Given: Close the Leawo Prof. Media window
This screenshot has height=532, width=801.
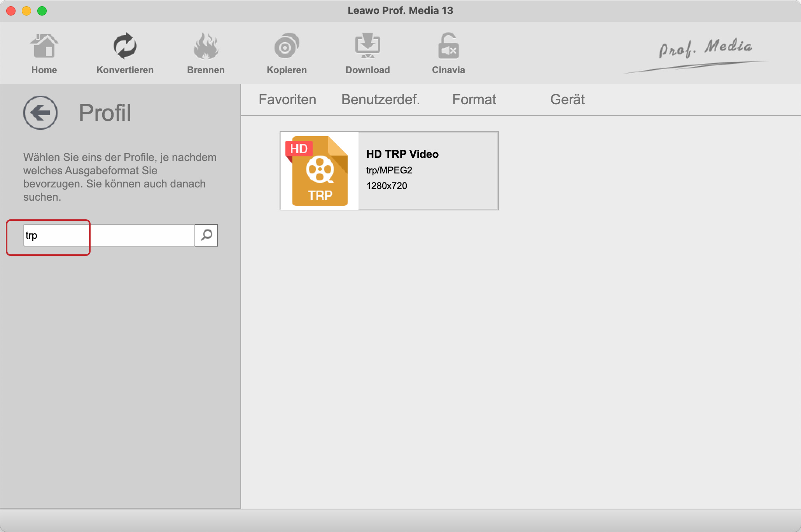Looking at the screenshot, I should (11, 11).
